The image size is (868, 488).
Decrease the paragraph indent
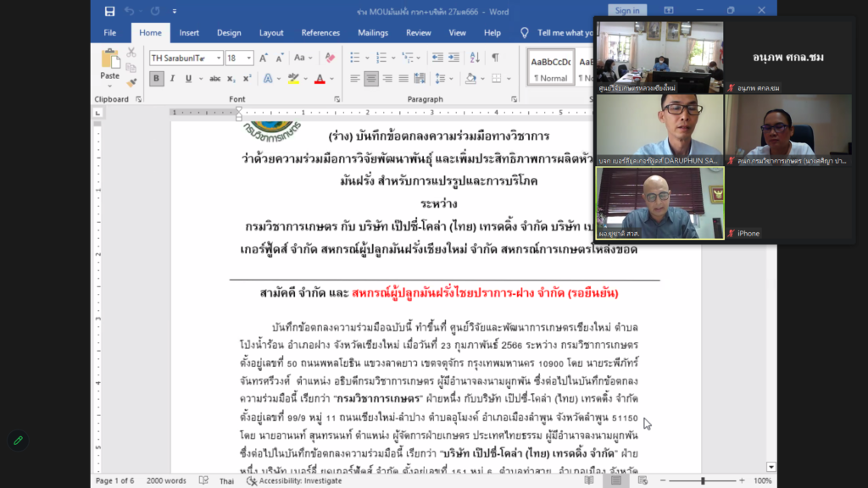(x=437, y=58)
